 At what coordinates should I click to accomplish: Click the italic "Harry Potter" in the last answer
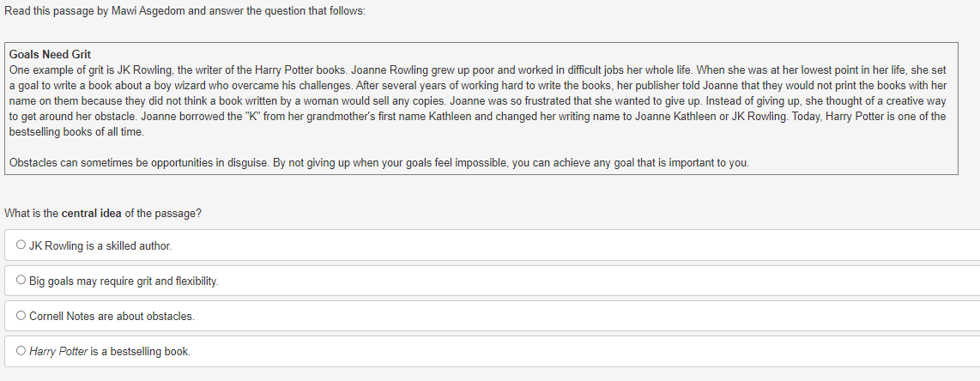(x=58, y=352)
